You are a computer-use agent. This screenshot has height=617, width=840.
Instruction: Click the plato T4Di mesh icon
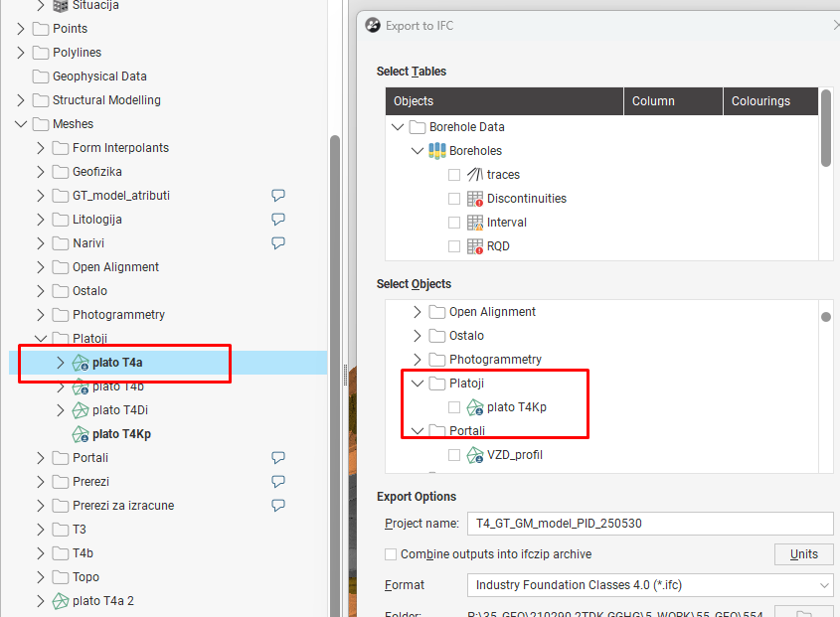tap(81, 410)
